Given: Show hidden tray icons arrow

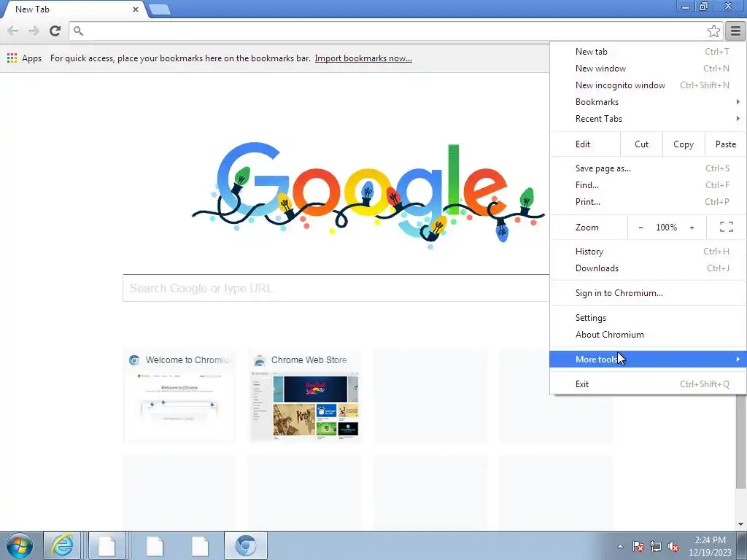Looking at the screenshot, I should pyautogui.click(x=620, y=546).
